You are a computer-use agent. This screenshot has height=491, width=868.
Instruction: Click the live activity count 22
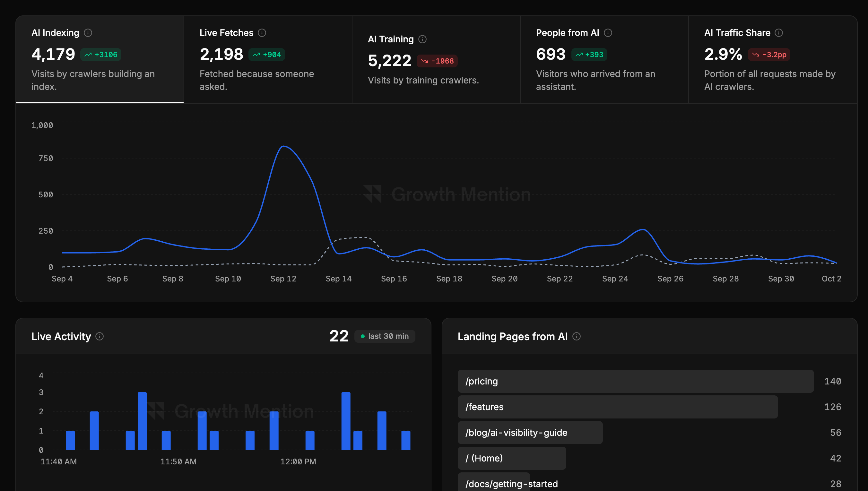click(x=339, y=336)
